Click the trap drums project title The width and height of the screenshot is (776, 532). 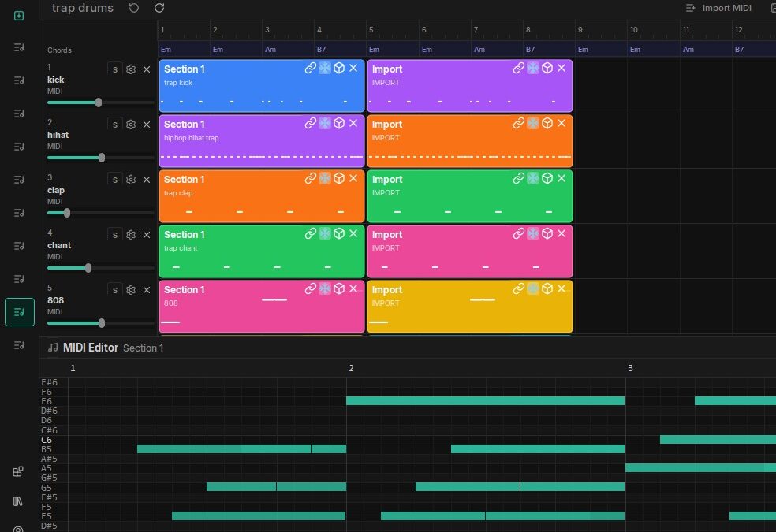click(83, 8)
